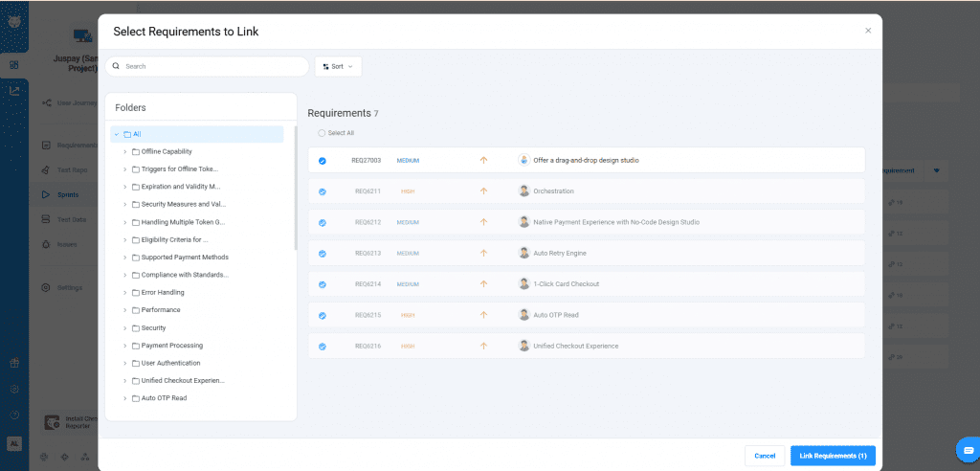Click the priority arrow on REQ6215 row

point(483,315)
